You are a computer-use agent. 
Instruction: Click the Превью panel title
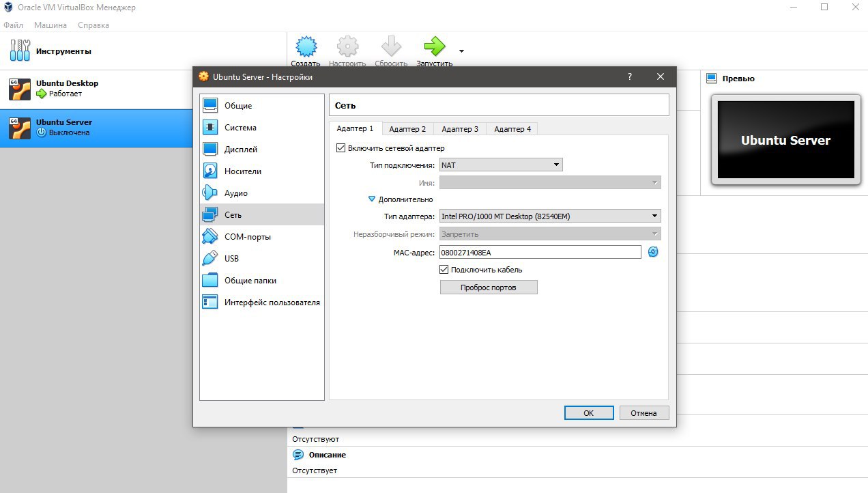coord(738,79)
